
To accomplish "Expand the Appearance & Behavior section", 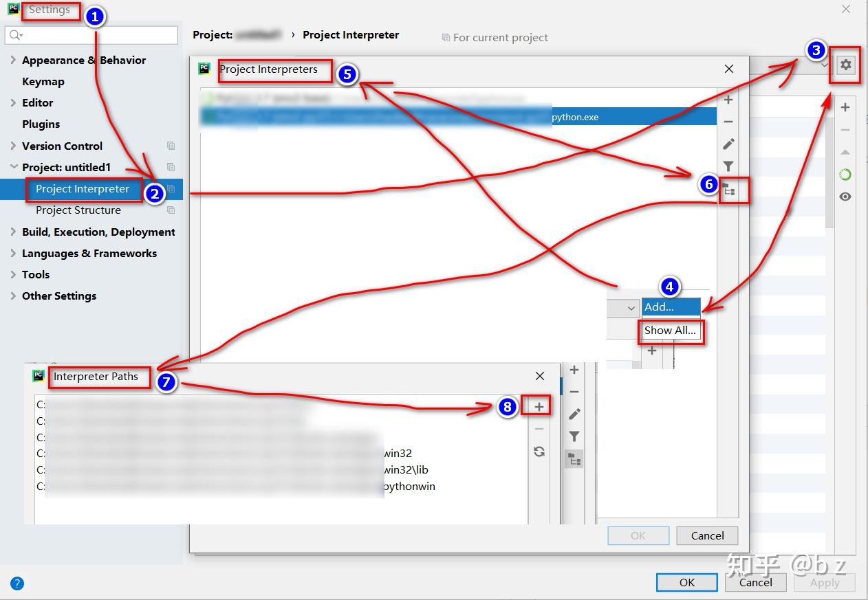I will (12, 60).
